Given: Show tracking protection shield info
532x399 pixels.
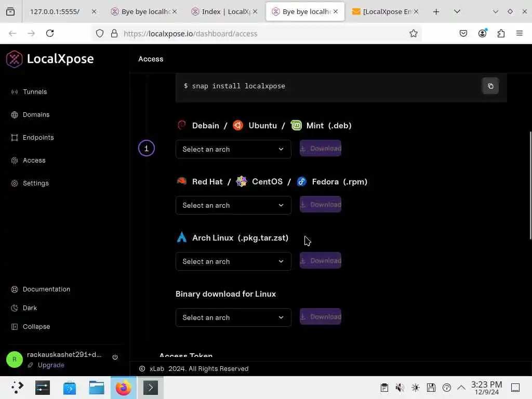Looking at the screenshot, I should tap(99, 33).
